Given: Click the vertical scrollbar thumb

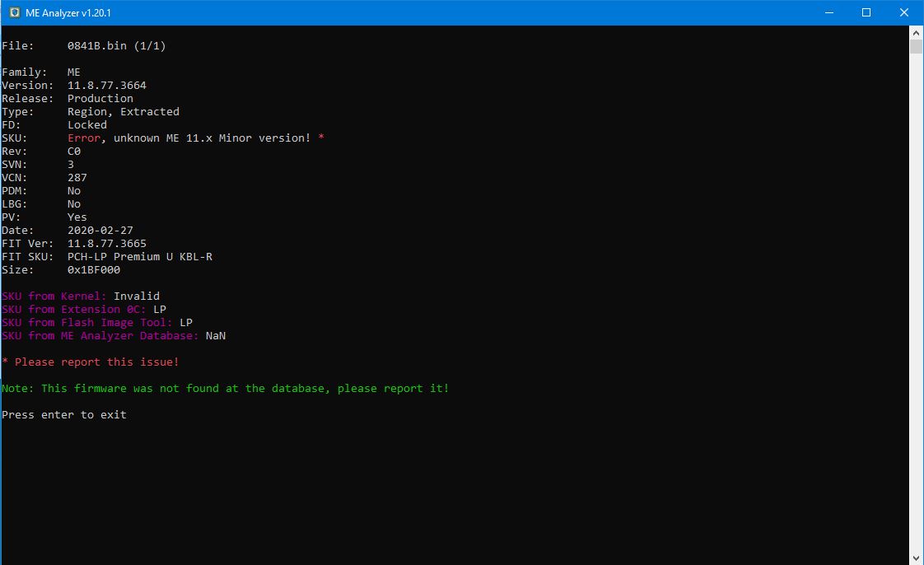Looking at the screenshot, I should (x=917, y=47).
